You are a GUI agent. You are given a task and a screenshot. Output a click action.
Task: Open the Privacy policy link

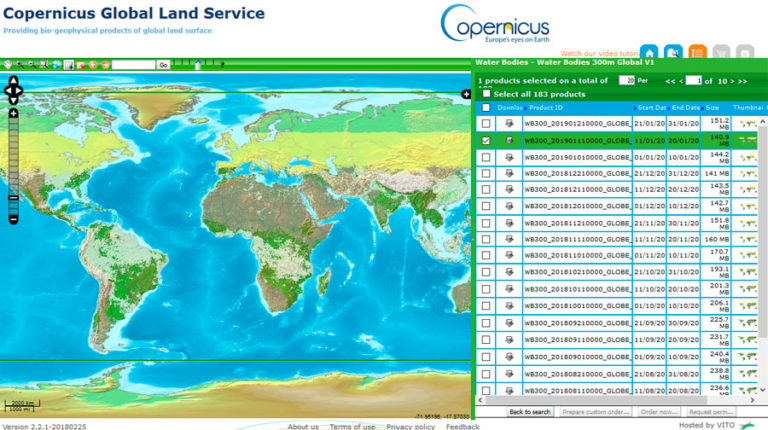click(x=410, y=427)
